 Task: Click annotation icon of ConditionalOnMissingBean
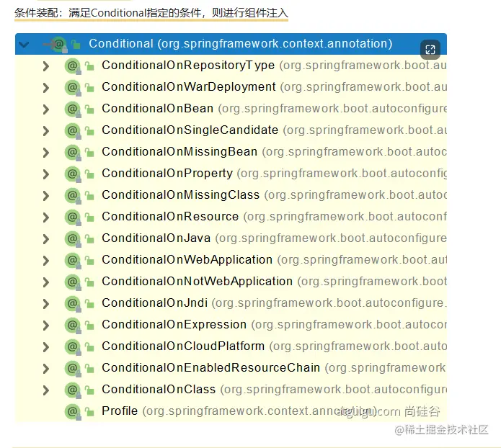pyautogui.click(x=73, y=153)
